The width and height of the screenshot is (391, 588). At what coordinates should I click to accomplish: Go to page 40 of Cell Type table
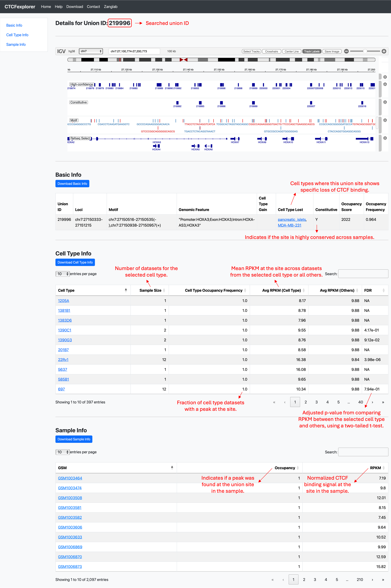pyautogui.click(x=361, y=402)
